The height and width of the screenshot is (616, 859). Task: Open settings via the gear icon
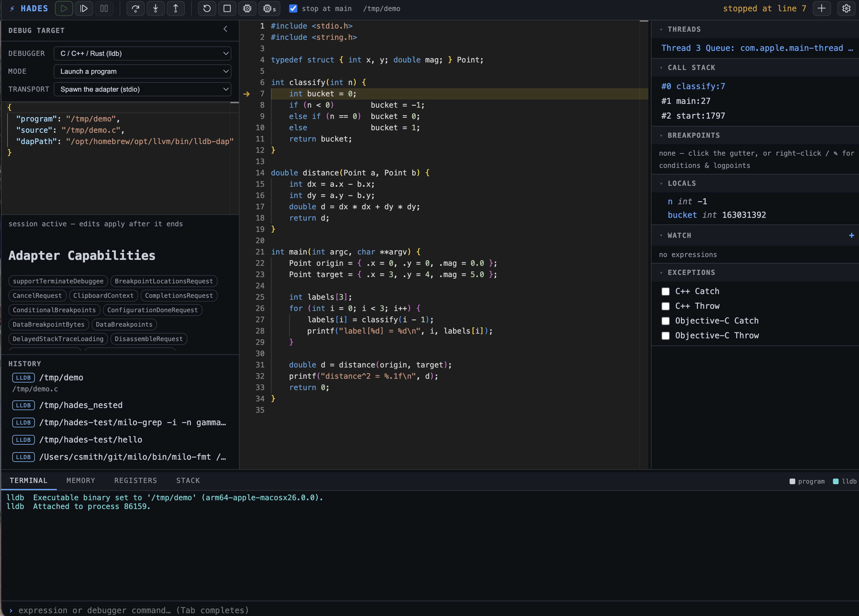[x=846, y=8]
